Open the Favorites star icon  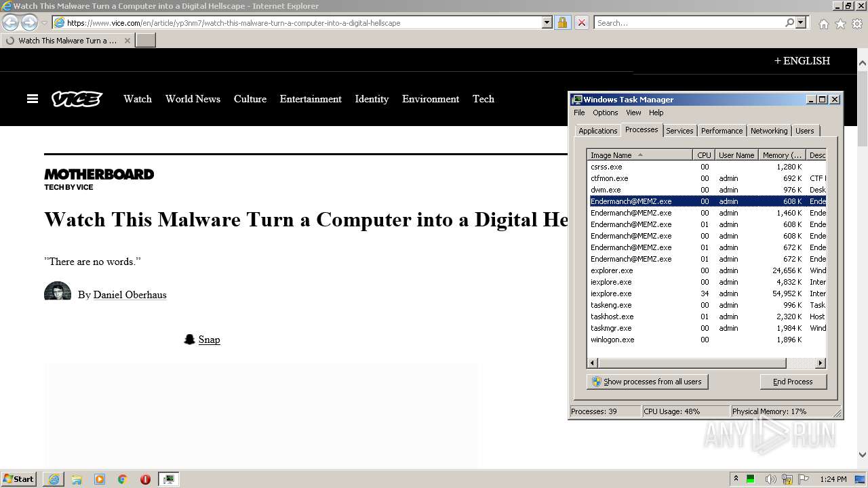(840, 24)
